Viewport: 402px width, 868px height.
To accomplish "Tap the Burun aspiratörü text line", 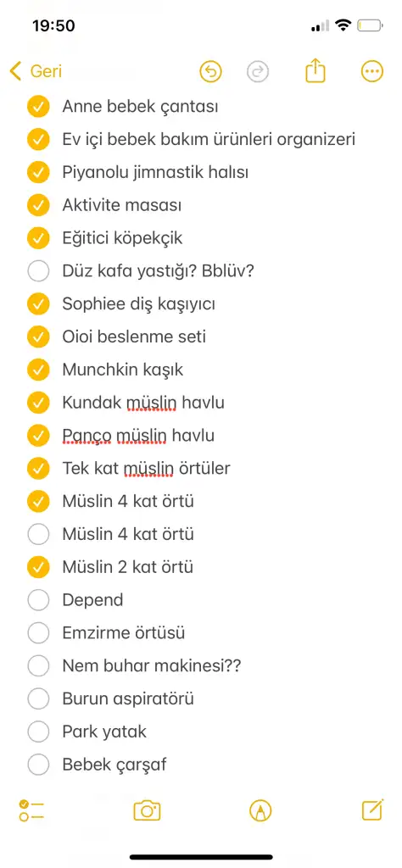I will [128, 699].
